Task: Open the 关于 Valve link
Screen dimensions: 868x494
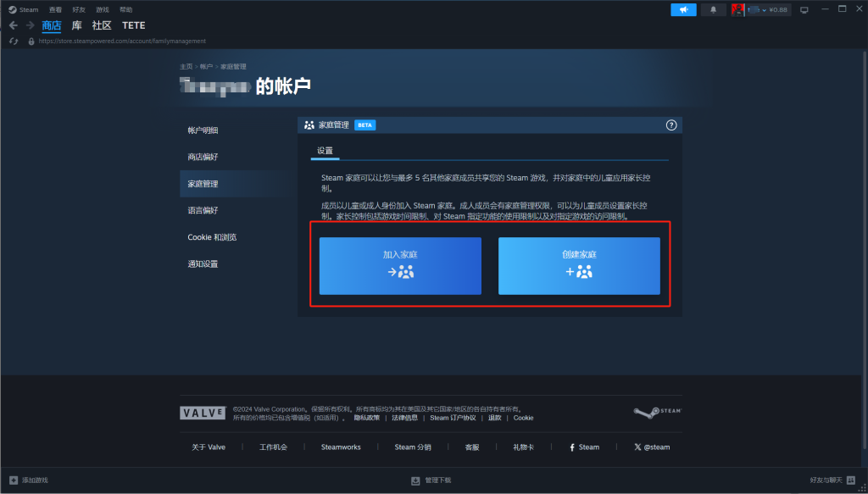Action: pos(209,447)
